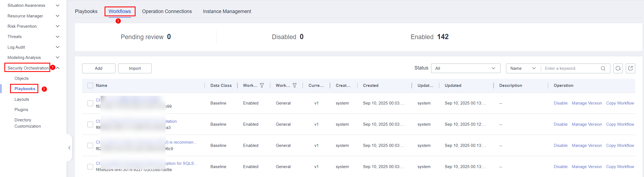Click the export icon at toolbar right
Screen dimensions: 644x177
pyautogui.click(x=630, y=68)
